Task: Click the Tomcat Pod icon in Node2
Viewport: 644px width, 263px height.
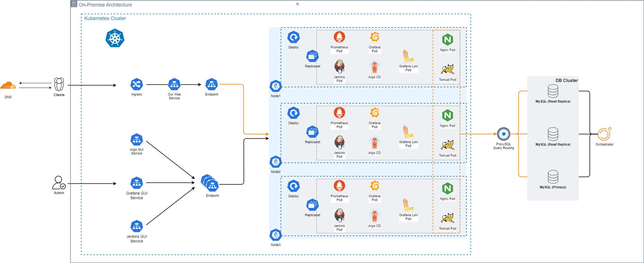Action: click(447, 145)
